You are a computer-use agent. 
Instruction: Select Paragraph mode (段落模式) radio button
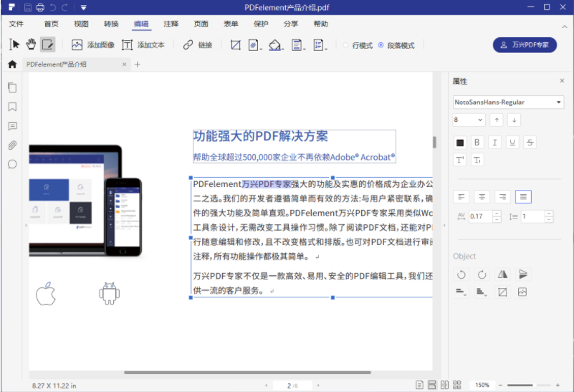[x=381, y=45]
